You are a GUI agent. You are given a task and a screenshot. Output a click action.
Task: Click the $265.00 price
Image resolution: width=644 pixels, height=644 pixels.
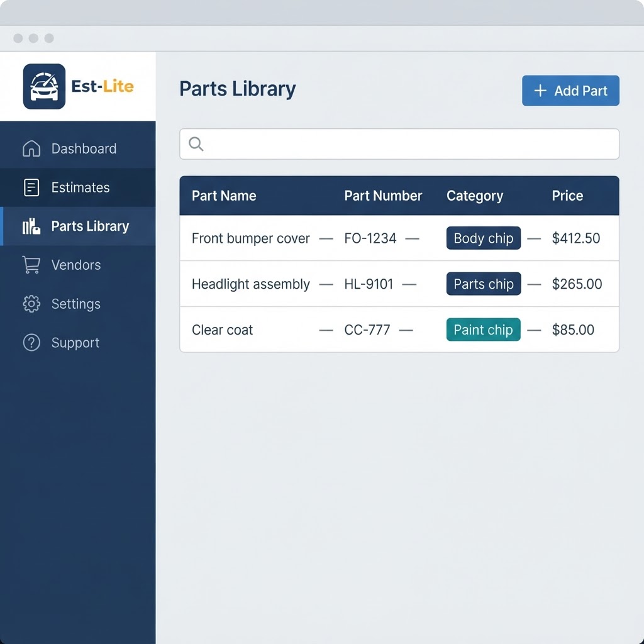pos(577,284)
